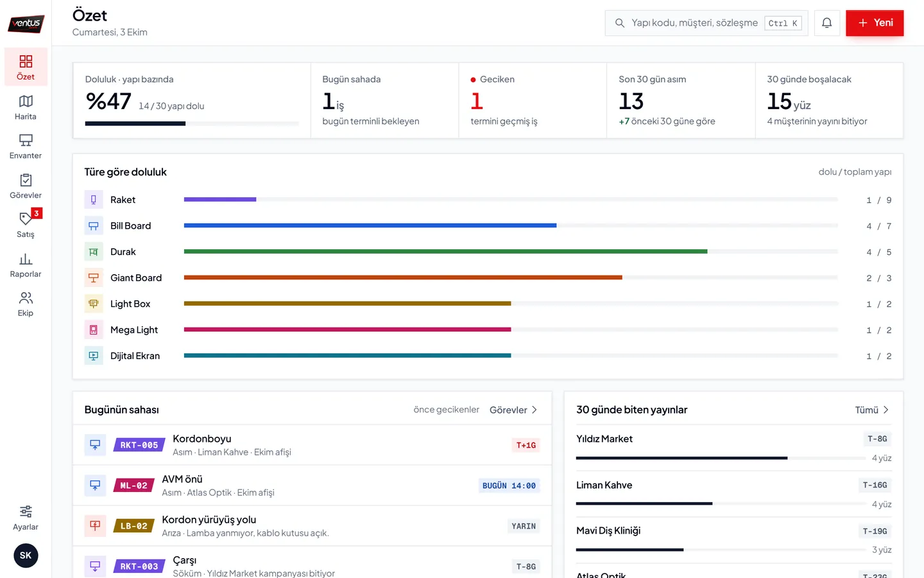Open the Mavi Diş Kliniği row

tap(733, 539)
